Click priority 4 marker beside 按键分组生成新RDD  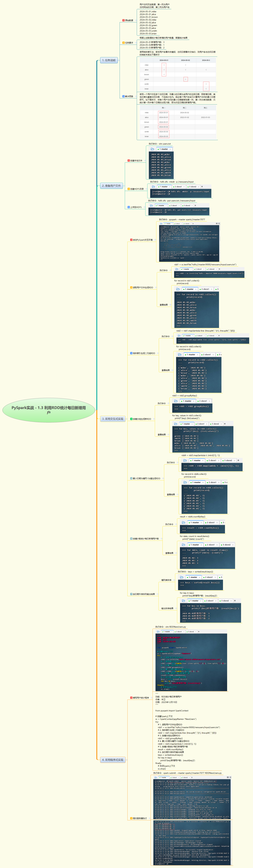131,419
